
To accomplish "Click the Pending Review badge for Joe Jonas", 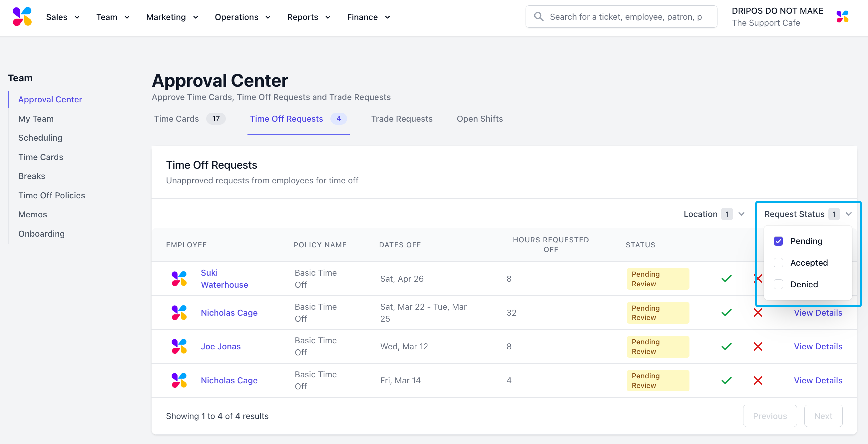I will [657, 346].
